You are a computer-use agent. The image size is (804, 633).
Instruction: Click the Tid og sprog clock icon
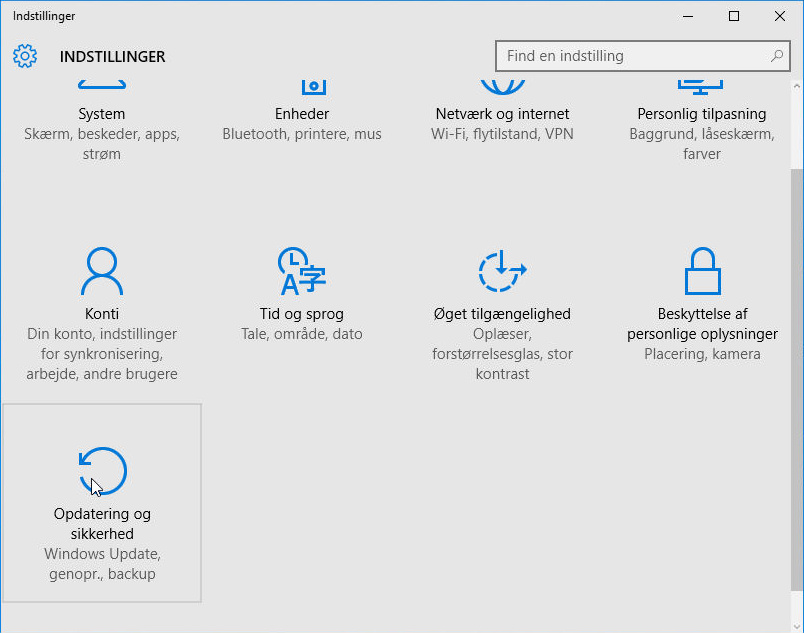pos(301,272)
